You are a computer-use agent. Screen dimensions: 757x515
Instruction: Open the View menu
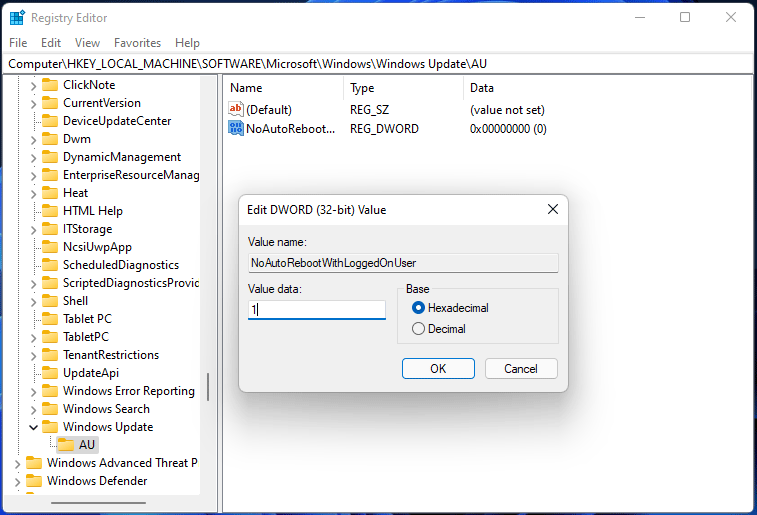point(87,43)
